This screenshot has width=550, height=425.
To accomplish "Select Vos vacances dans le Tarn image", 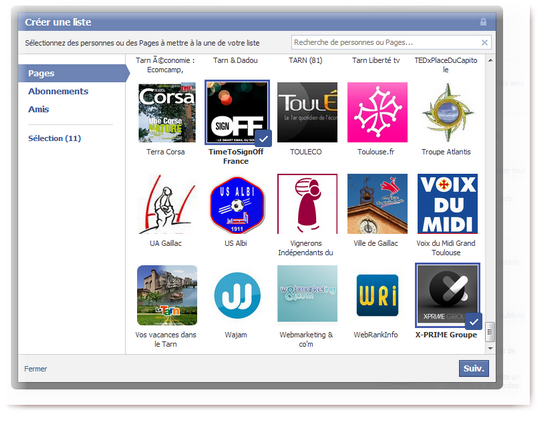I will tap(167, 295).
